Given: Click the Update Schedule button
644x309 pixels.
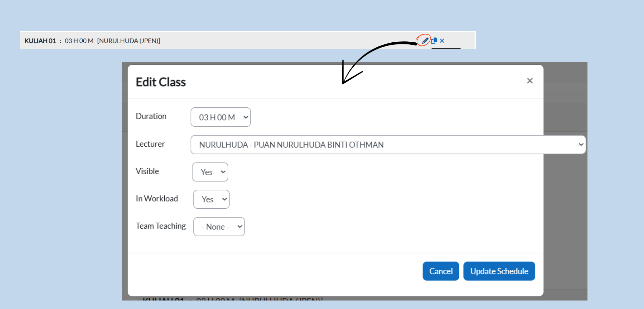Looking at the screenshot, I should (x=499, y=271).
